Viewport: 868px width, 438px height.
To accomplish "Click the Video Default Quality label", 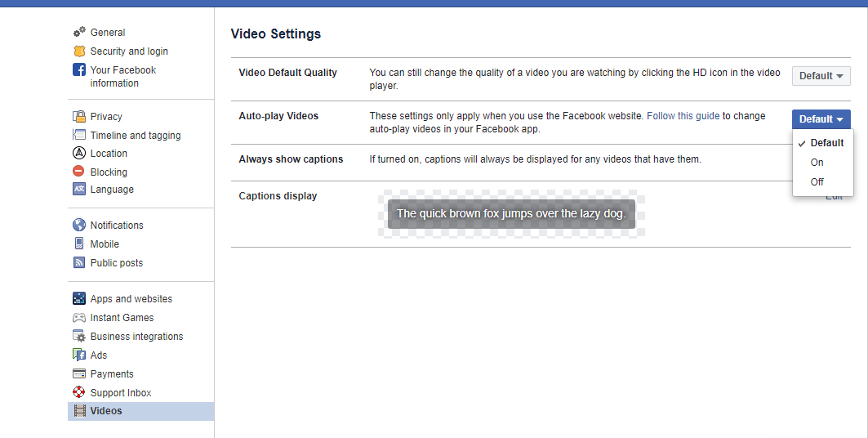I will tap(288, 73).
